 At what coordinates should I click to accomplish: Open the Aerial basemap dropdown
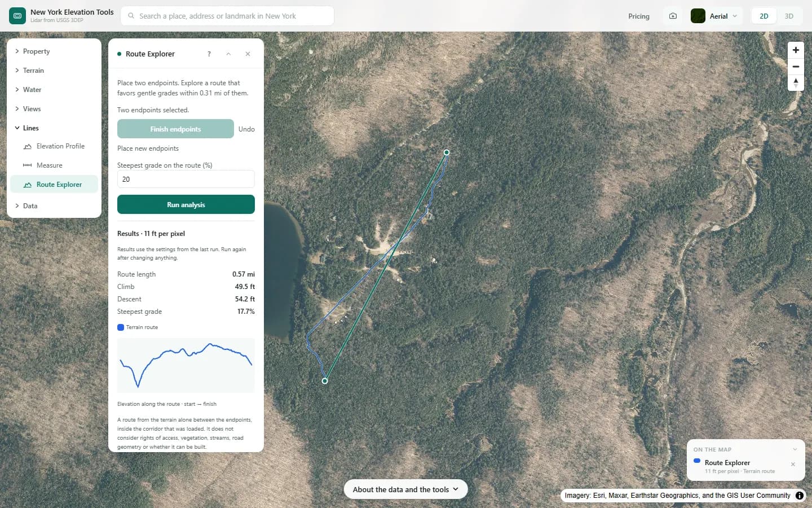[x=714, y=16]
